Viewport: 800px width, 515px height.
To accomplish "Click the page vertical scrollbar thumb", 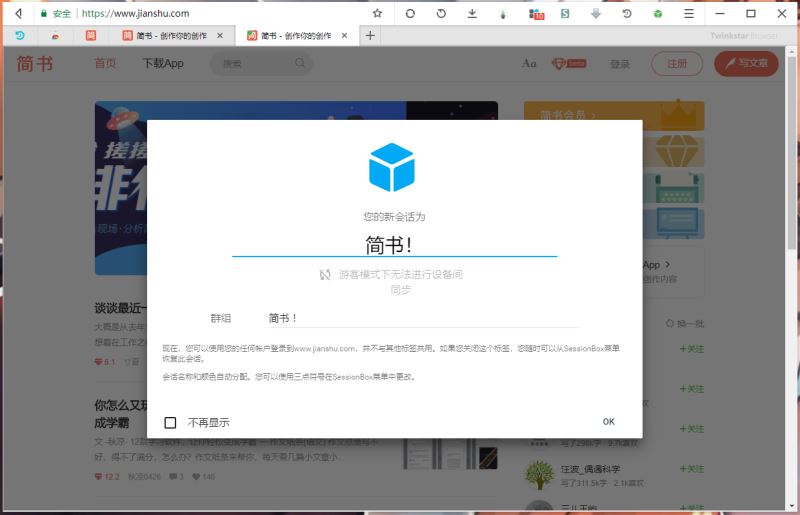I will point(791,153).
